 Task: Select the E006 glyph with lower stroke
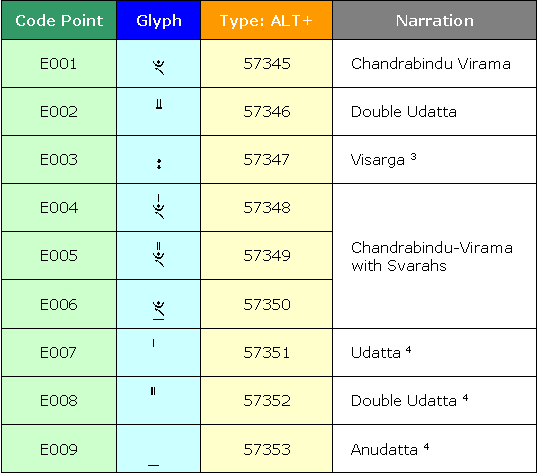point(159,310)
